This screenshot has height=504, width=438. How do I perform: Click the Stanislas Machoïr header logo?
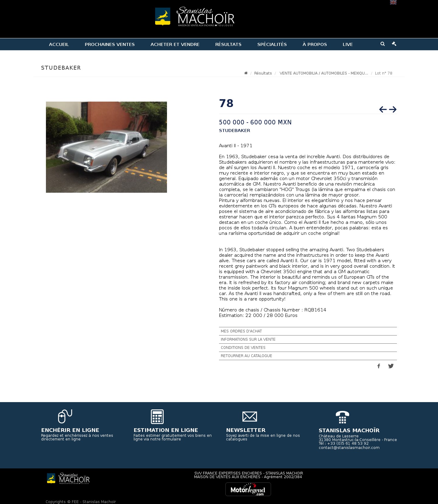coord(195,17)
